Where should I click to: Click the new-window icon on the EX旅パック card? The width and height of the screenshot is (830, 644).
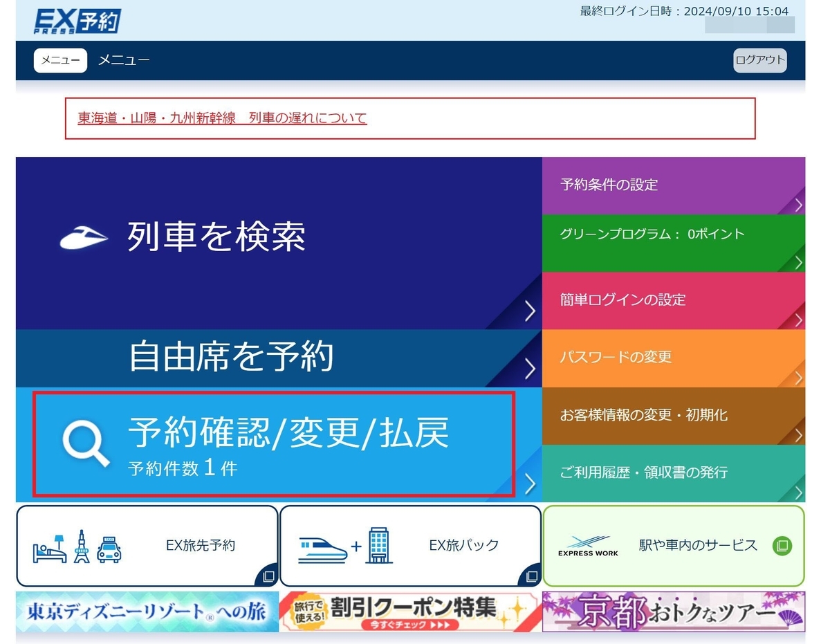[532, 576]
